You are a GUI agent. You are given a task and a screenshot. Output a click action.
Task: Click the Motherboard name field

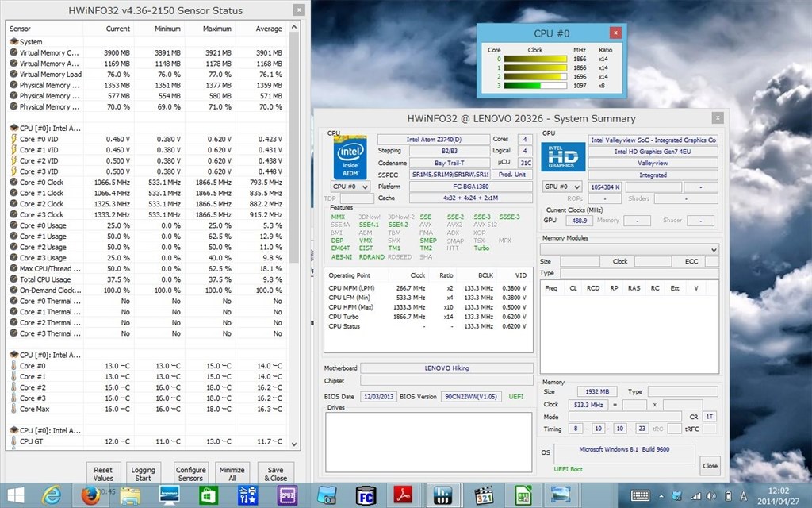tap(446, 368)
